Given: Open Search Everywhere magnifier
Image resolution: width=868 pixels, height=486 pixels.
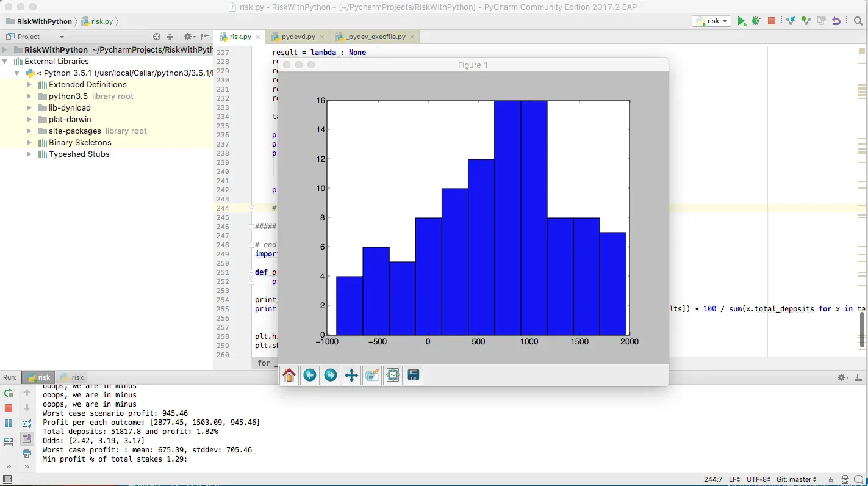Looking at the screenshot, I should (858, 21).
